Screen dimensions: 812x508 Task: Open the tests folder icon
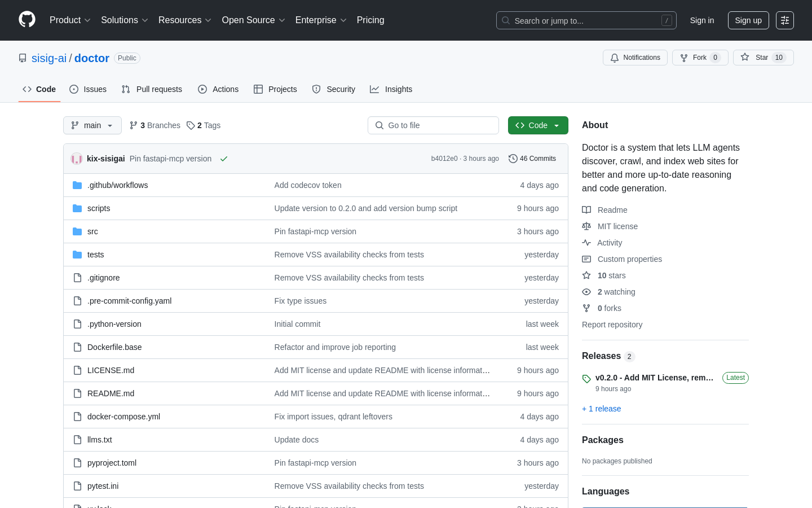pos(77,255)
